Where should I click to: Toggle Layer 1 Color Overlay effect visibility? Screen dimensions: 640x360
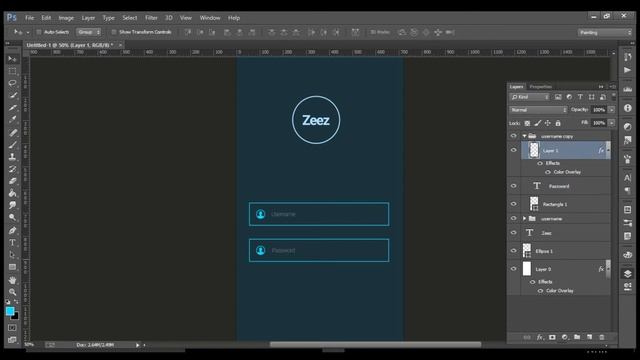click(x=548, y=172)
